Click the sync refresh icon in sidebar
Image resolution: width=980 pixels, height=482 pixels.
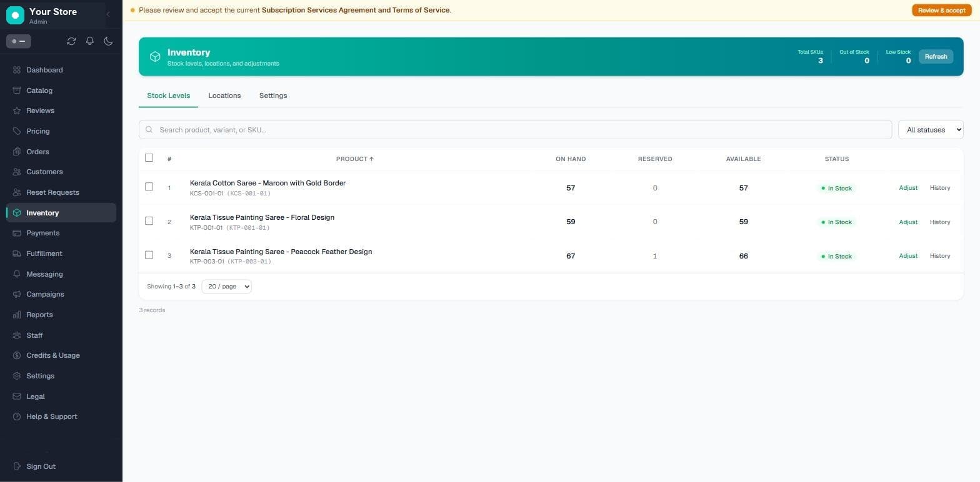(x=71, y=41)
